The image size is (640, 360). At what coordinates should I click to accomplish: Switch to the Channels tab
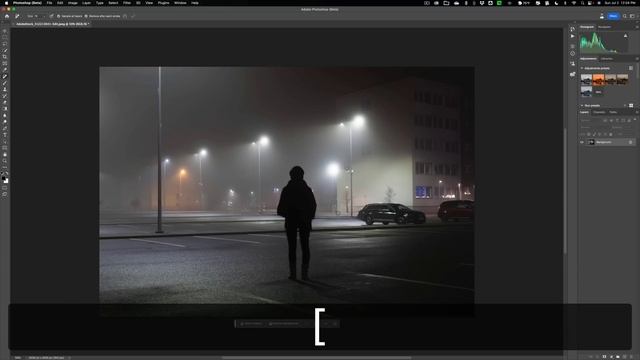tap(599, 112)
